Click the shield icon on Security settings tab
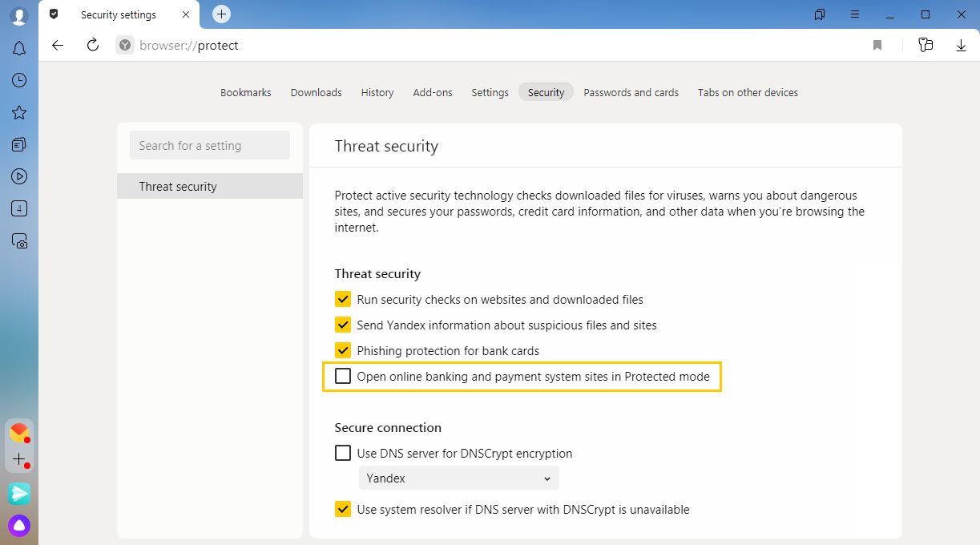The image size is (980, 545). click(54, 14)
